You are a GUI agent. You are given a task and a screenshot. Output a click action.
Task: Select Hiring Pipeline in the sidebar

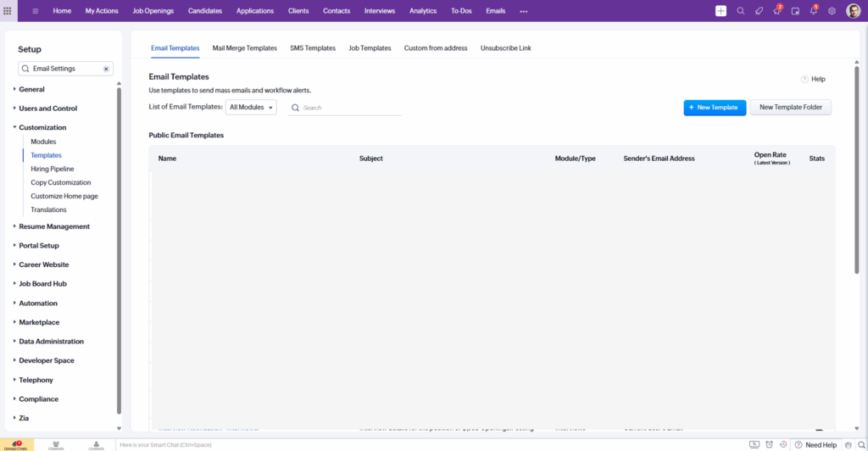click(x=53, y=169)
